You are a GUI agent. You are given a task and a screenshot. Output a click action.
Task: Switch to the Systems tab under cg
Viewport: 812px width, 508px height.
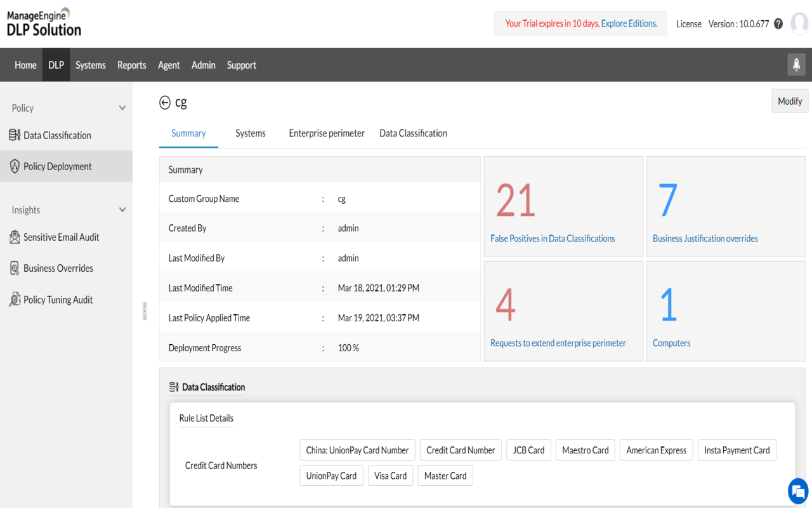[251, 133]
